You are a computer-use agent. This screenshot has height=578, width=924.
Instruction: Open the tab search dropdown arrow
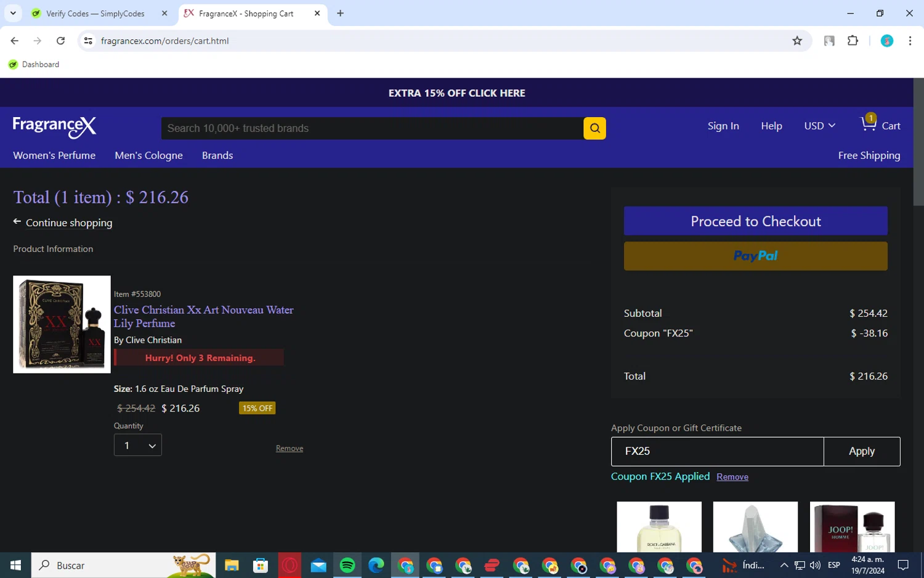13,13
